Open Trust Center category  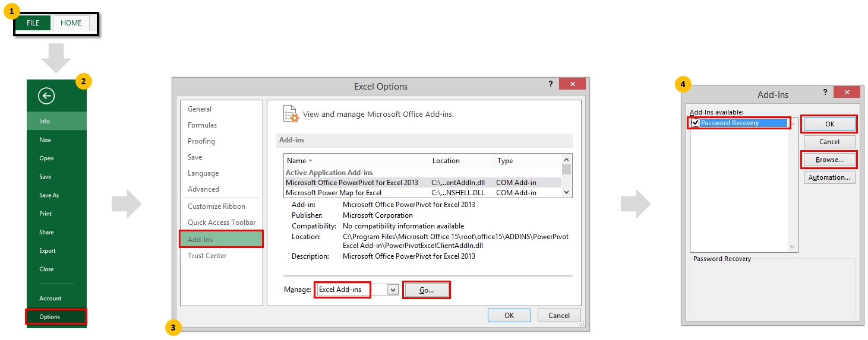point(221,256)
